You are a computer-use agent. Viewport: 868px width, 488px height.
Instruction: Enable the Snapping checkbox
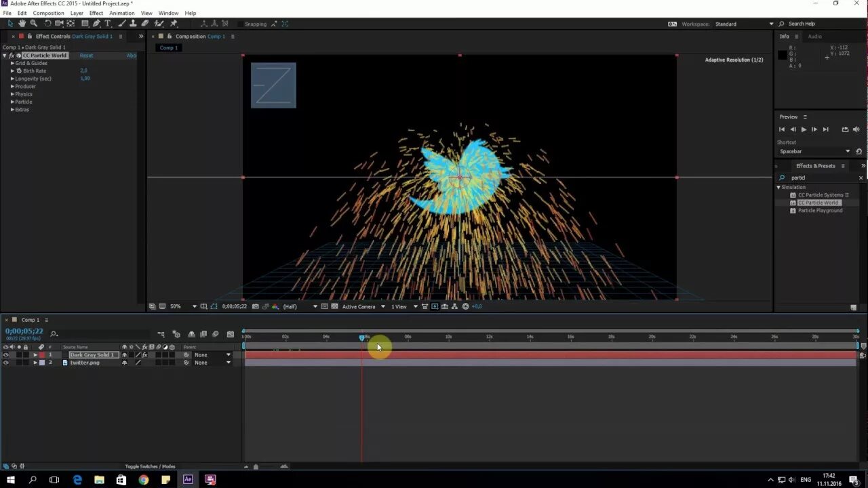tap(239, 24)
